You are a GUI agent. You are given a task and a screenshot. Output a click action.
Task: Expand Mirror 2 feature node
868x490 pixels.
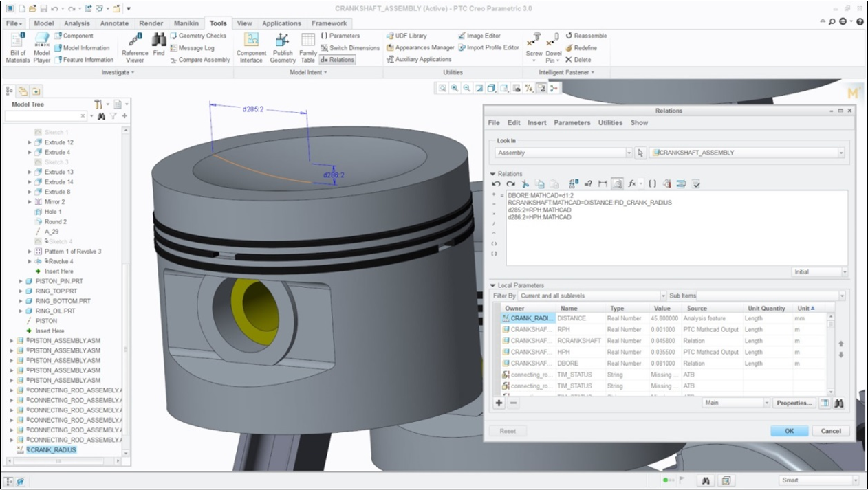[x=30, y=202]
